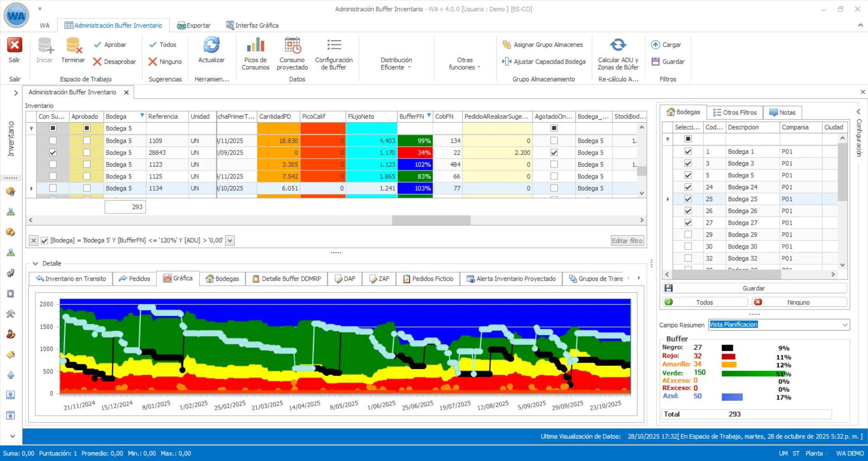Click the Actualizar refresh icon
Viewport: 868px width, 461px height.
tap(211, 45)
